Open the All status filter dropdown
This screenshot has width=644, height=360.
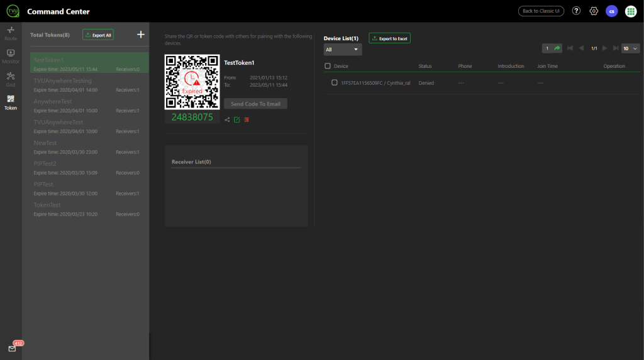(343, 49)
